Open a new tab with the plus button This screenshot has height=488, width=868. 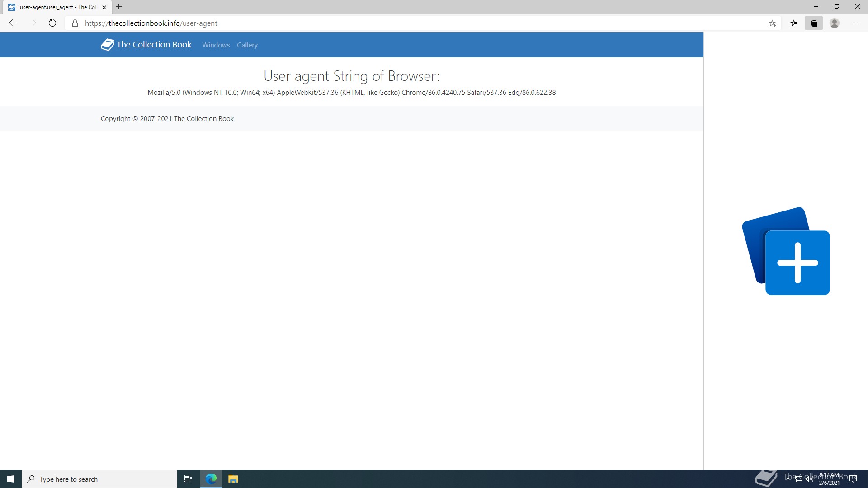(119, 7)
